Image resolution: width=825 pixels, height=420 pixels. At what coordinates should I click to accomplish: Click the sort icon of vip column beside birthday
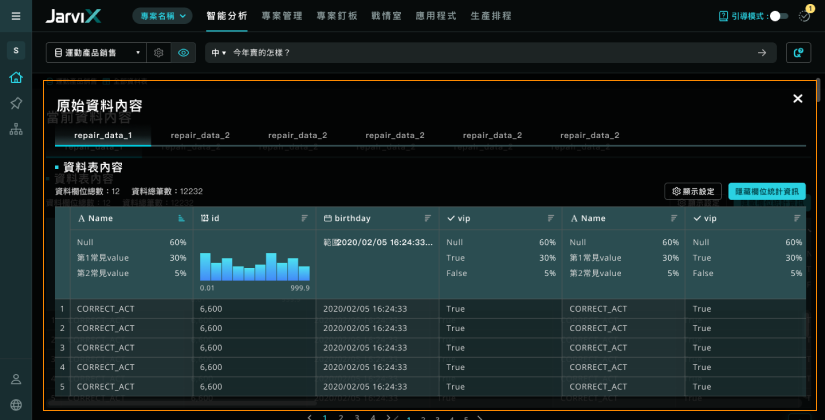click(x=550, y=218)
